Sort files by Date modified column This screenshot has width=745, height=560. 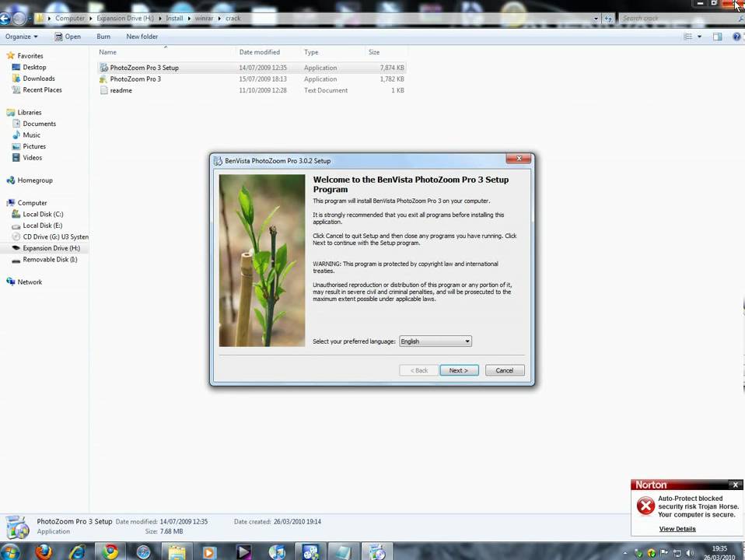260,52
